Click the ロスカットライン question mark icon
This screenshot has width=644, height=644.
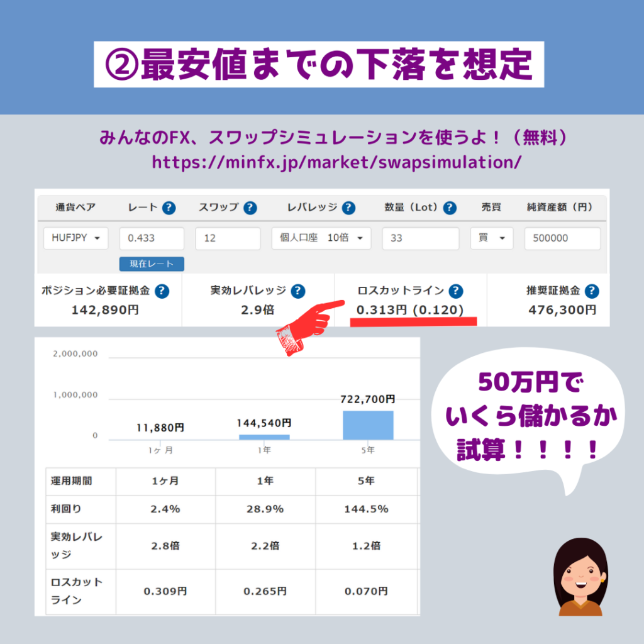point(456,291)
